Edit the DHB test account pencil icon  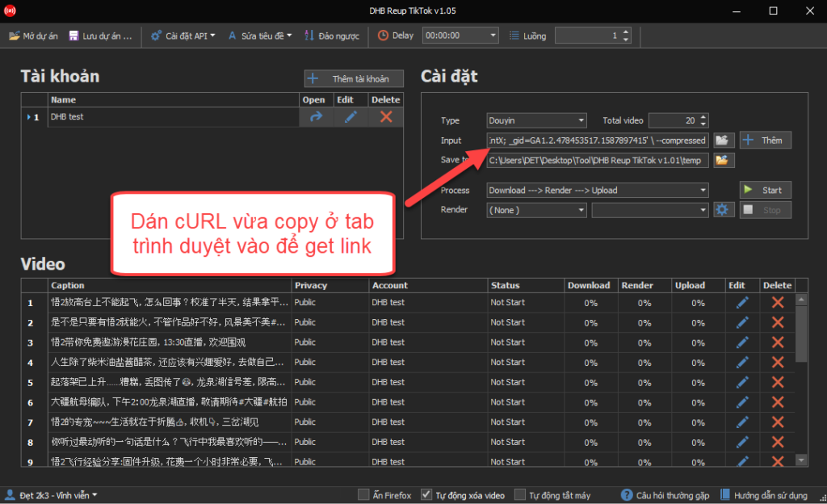click(351, 117)
